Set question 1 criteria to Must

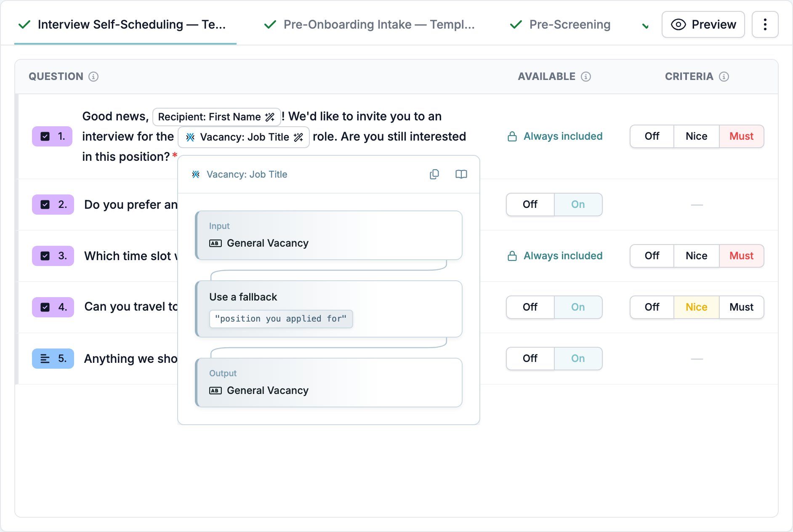click(x=742, y=136)
